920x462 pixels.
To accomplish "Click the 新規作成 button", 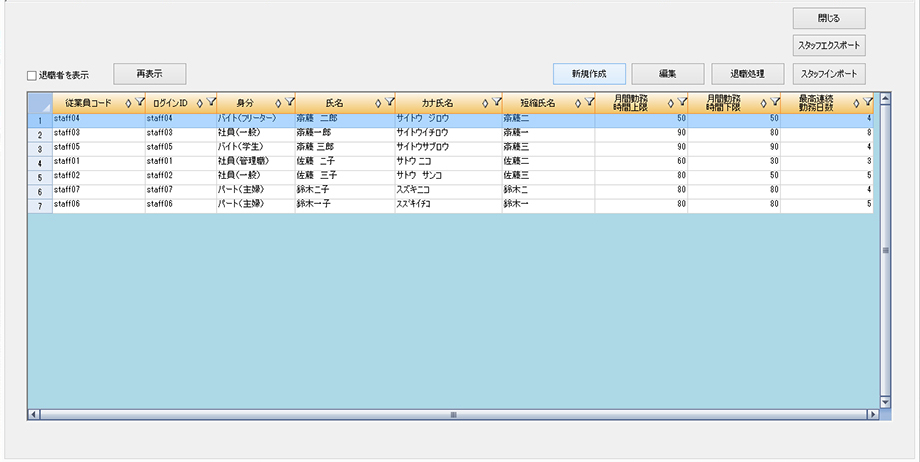I will tap(589, 74).
